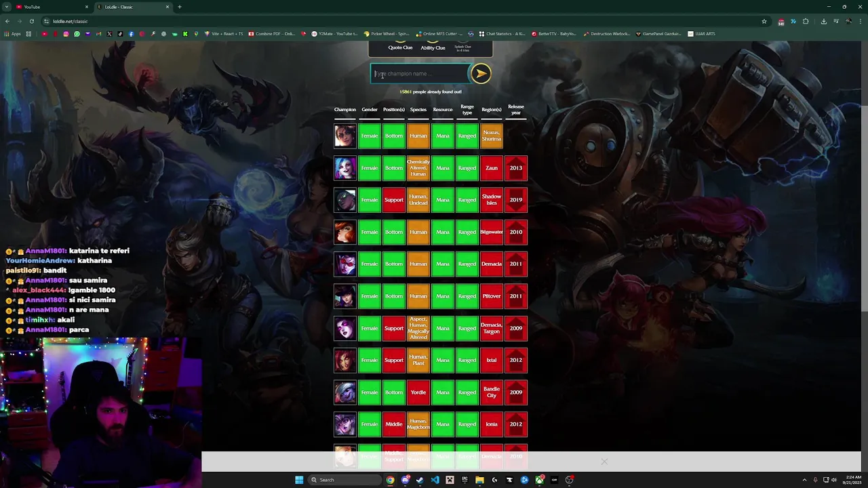Open the Chat Statistics bookmark

(x=502, y=34)
